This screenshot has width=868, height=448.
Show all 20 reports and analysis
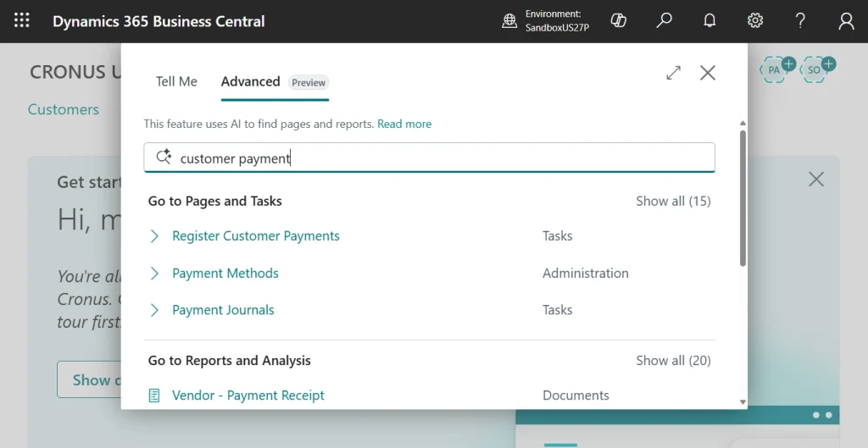(x=673, y=360)
